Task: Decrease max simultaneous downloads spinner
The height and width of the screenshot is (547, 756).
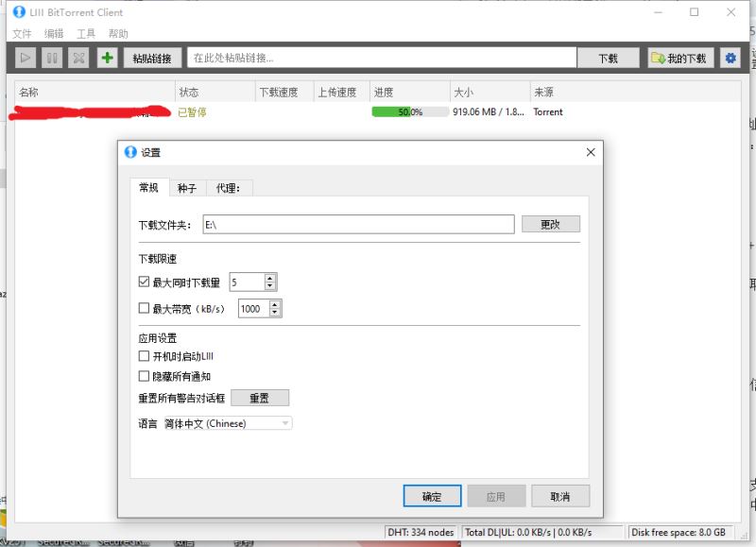Action: click(270, 286)
